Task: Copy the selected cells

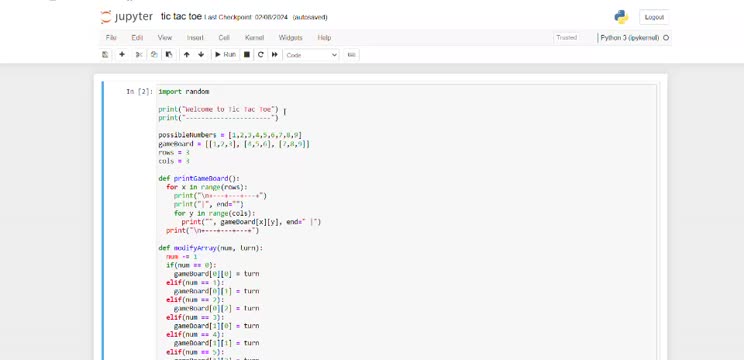Action: [x=154, y=55]
